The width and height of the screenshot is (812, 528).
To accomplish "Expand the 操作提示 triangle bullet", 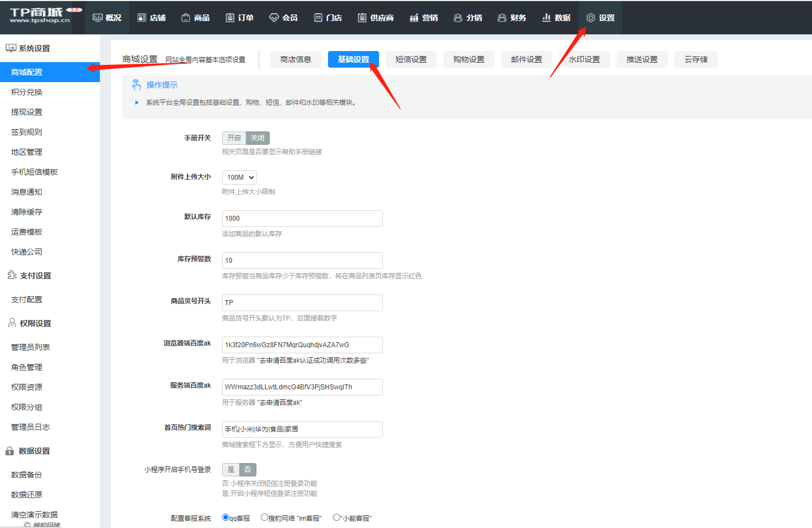I will (137, 103).
